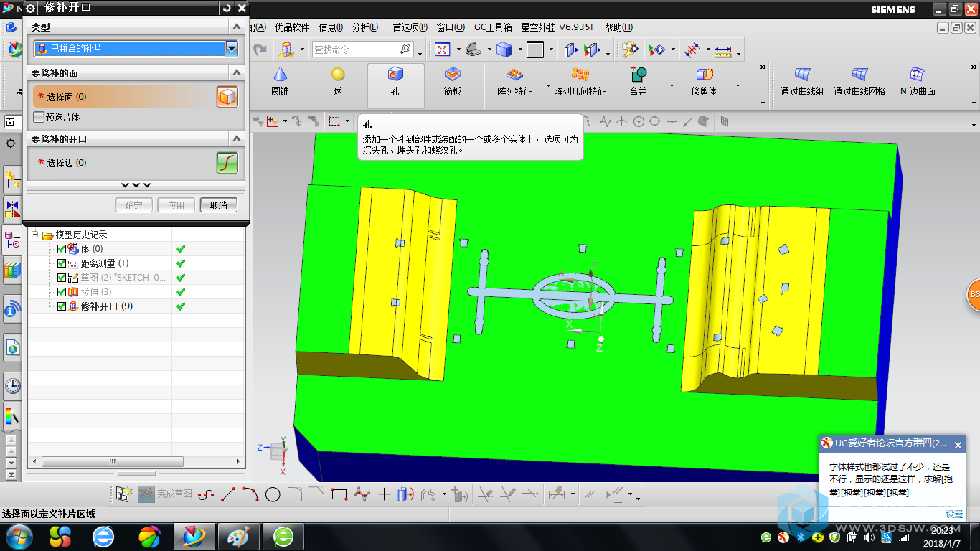The height and width of the screenshot is (551, 980).
Task: Collapse the 类型 section
Action: [236, 27]
